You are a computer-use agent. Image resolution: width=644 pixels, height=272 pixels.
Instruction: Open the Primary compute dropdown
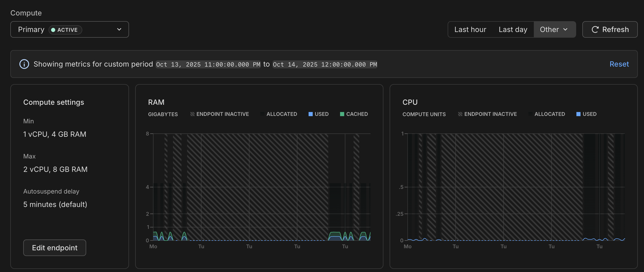(70, 29)
